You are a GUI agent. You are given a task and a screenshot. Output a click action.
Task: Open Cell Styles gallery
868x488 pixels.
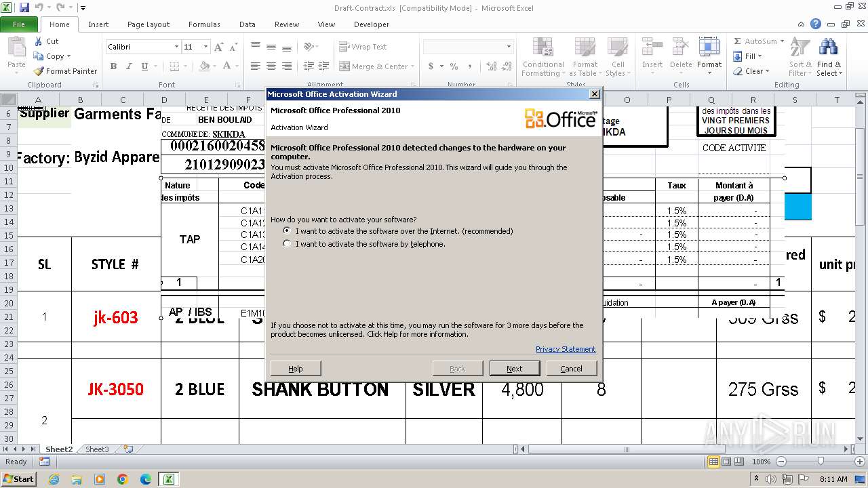(x=616, y=58)
